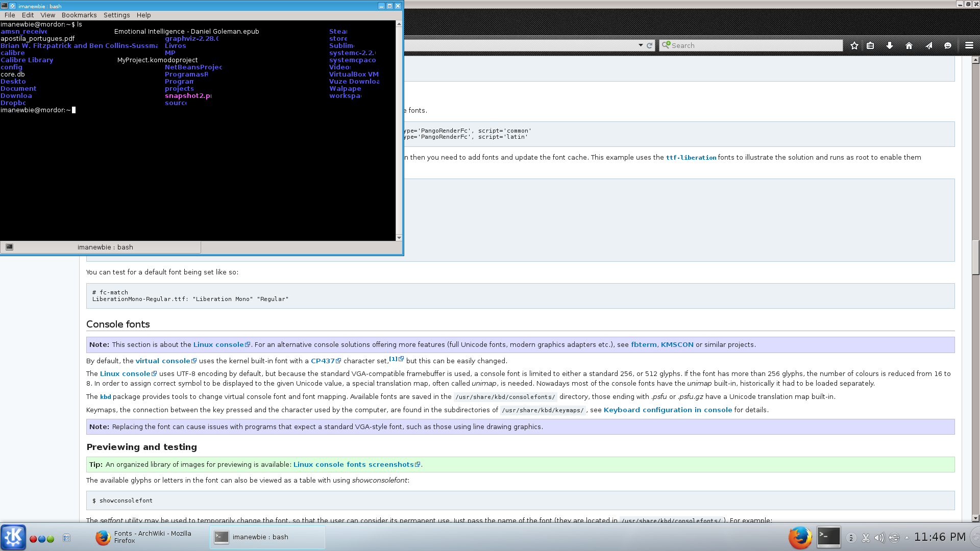The height and width of the screenshot is (551, 980).
Task: Open Firefox downloads arrow icon
Action: pyautogui.click(x=890, y=46)
